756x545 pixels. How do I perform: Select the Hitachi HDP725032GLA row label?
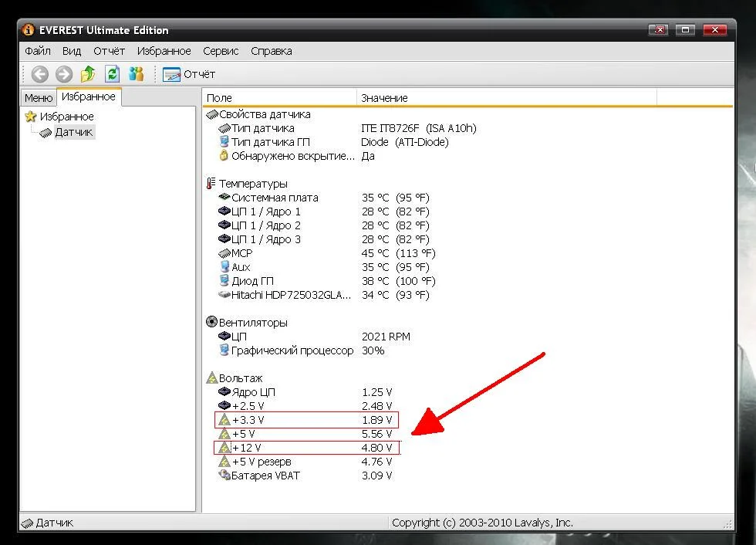pyautogui.click(x=292, y=295)
